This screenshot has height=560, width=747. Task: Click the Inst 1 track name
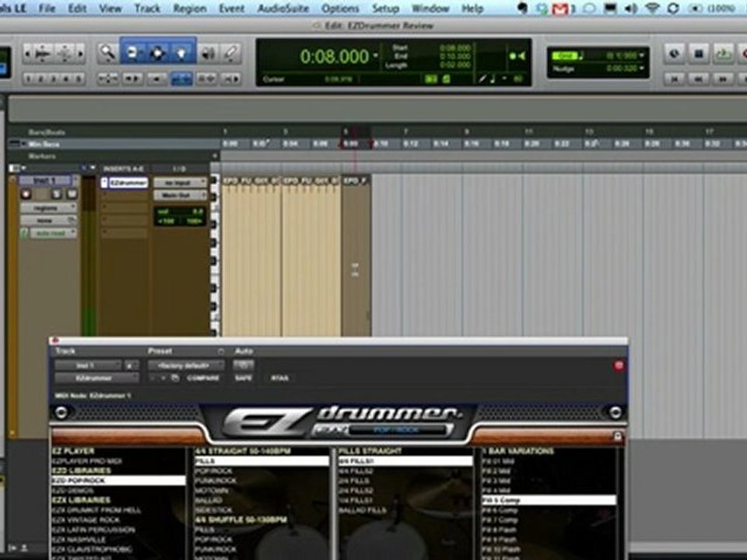click(45, 180)
